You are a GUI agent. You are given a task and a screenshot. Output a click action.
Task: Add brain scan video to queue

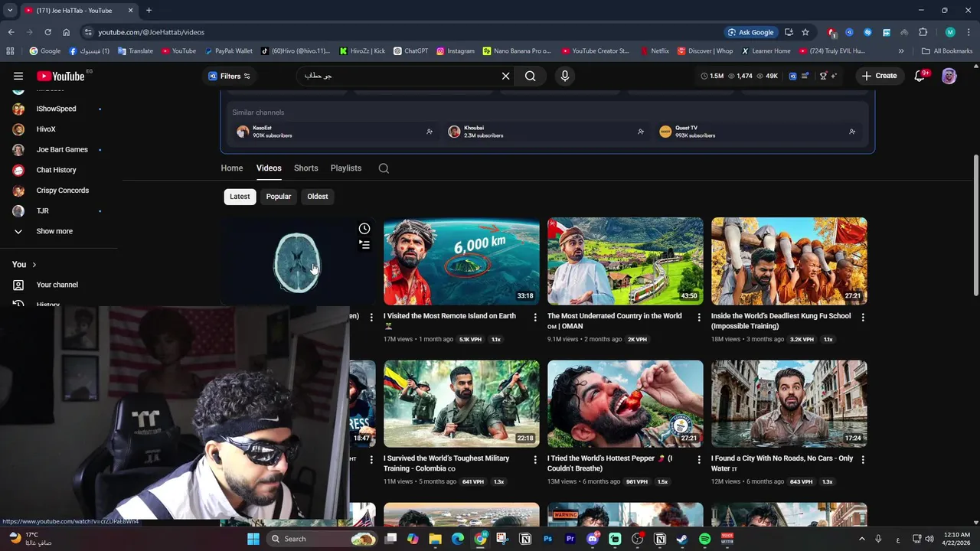coord(364,245)
